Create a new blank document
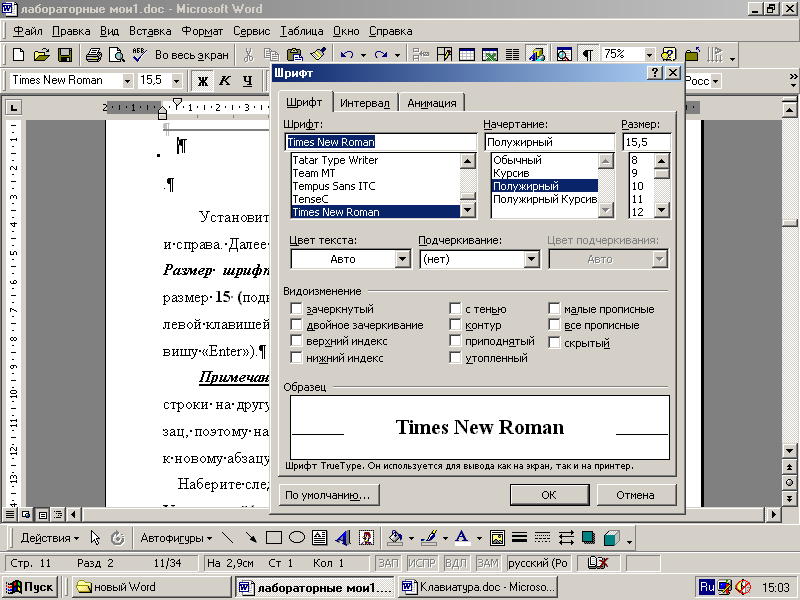800x600 pixels. 18,55
